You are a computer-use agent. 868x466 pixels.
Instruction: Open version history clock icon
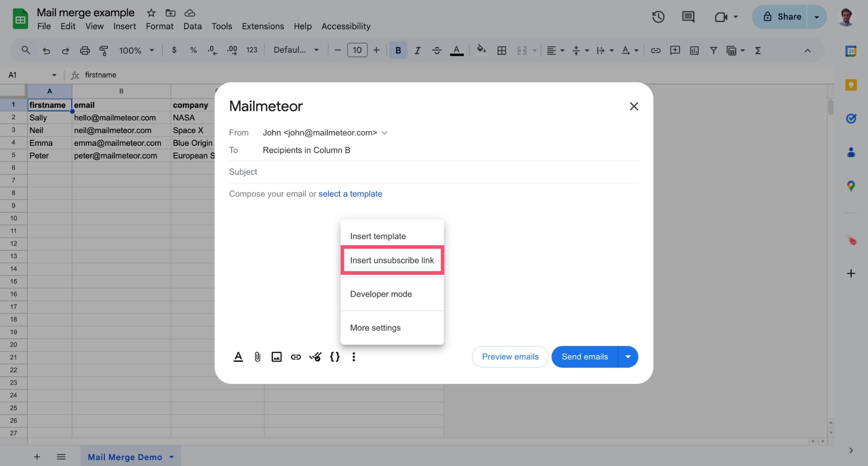(658, 17)
